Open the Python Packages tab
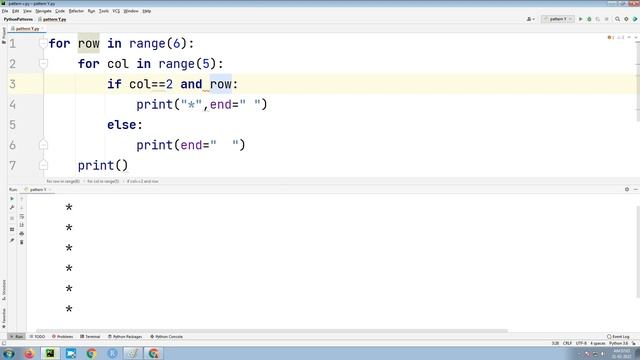This screenshot has width=640, height=360. point(125,337)
